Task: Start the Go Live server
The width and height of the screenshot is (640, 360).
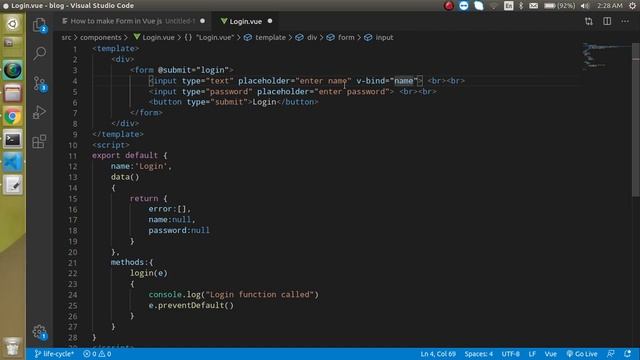Action: (x=582, y=354)
